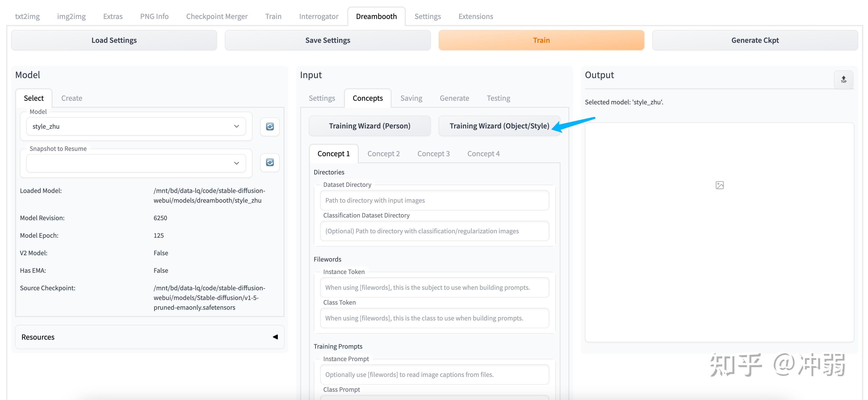Switch to the Create model tab
868x400 pixels.
coord(71,98)
